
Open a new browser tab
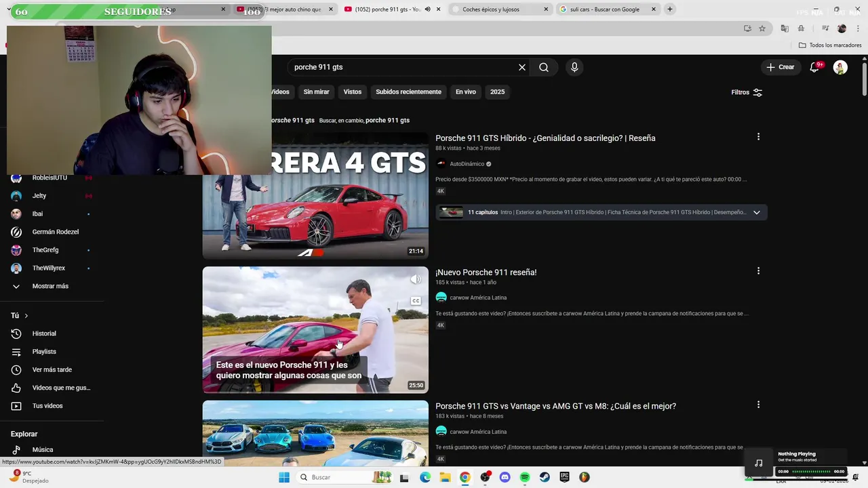(670, 9)
